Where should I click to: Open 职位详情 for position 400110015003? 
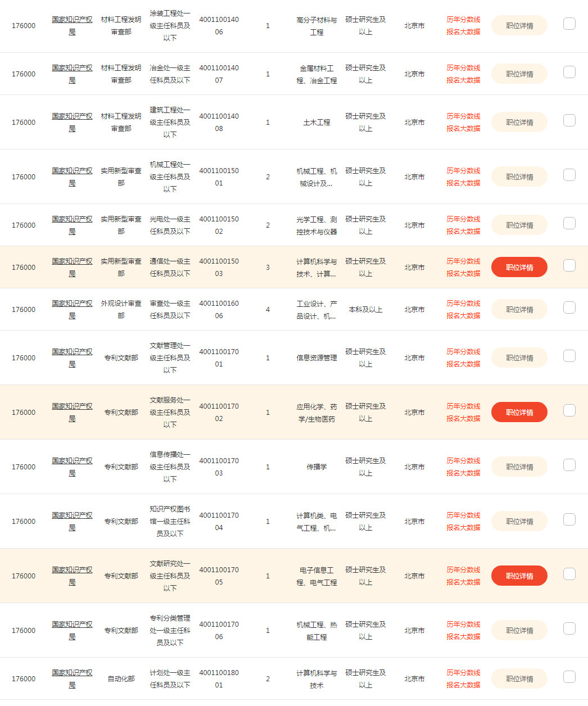click(519, 268)
